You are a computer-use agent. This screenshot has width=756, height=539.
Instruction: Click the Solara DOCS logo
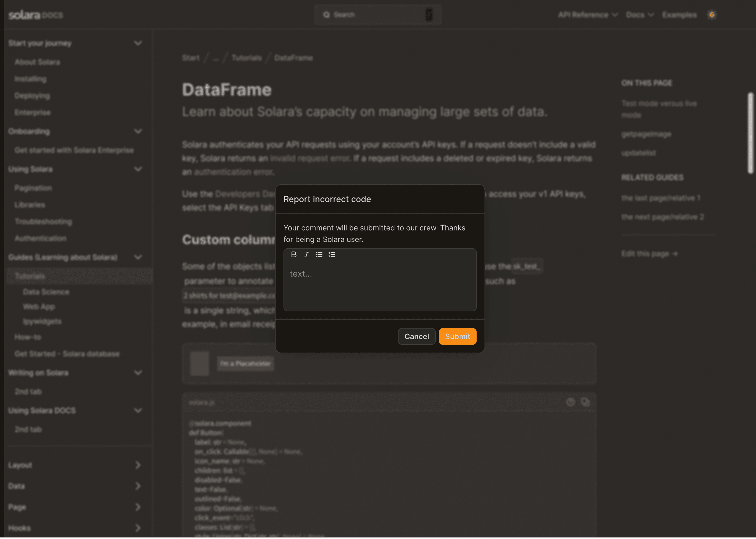click(x=35, y=15)
